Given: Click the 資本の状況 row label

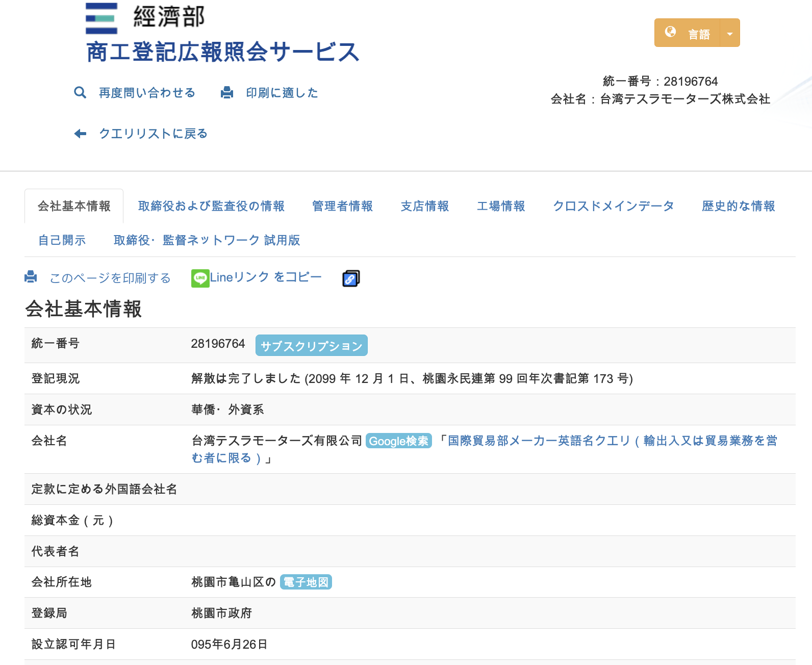Looking at the screenshot, I should click(61, 410).
